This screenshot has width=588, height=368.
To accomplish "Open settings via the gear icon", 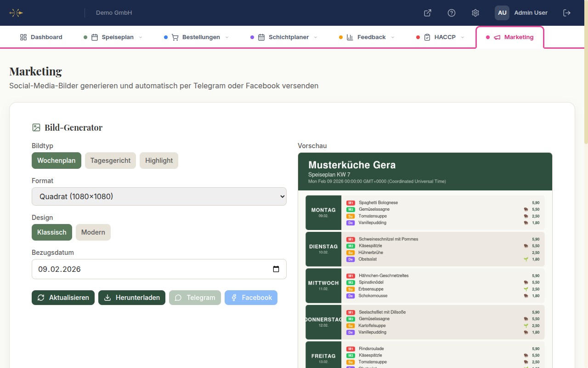I will pyautogui.click(x=475, y=13).
